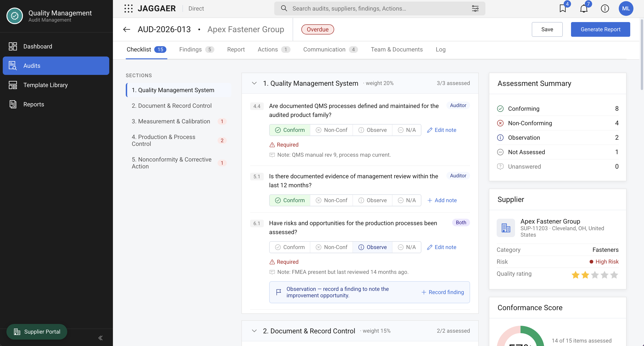The image size is (644, 346).
Task: Click the Non-Conforming red X icon in summary
Action: 500,123
